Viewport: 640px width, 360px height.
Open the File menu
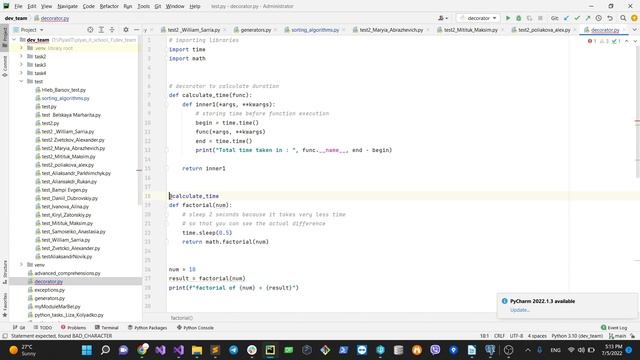pos(18,6)
